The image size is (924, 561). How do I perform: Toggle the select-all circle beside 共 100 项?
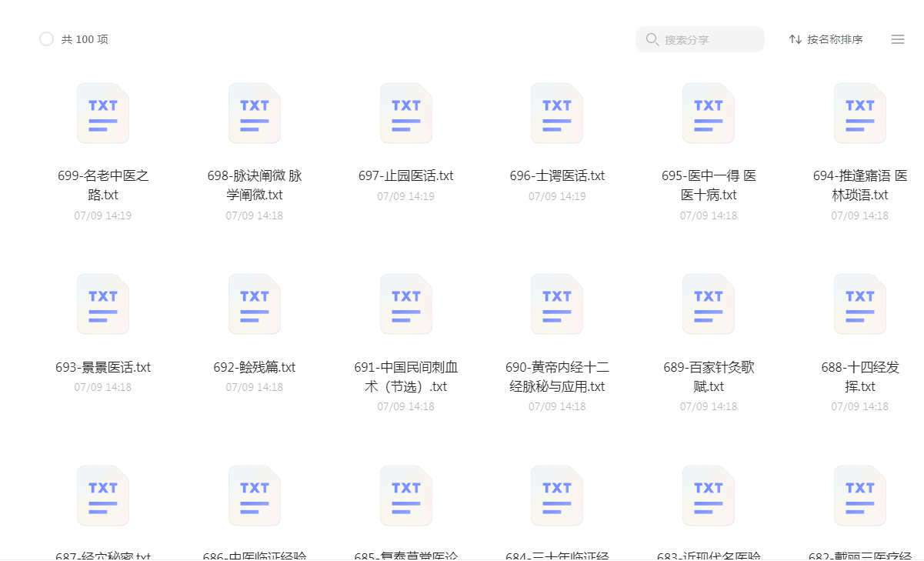point(46,39)
